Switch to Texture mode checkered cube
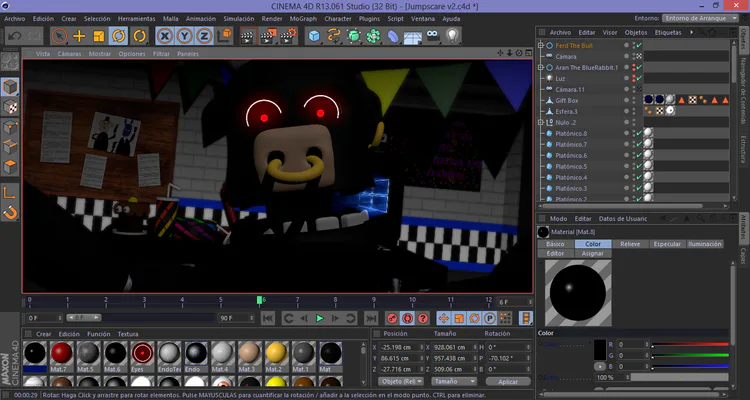 click(10, 107)
